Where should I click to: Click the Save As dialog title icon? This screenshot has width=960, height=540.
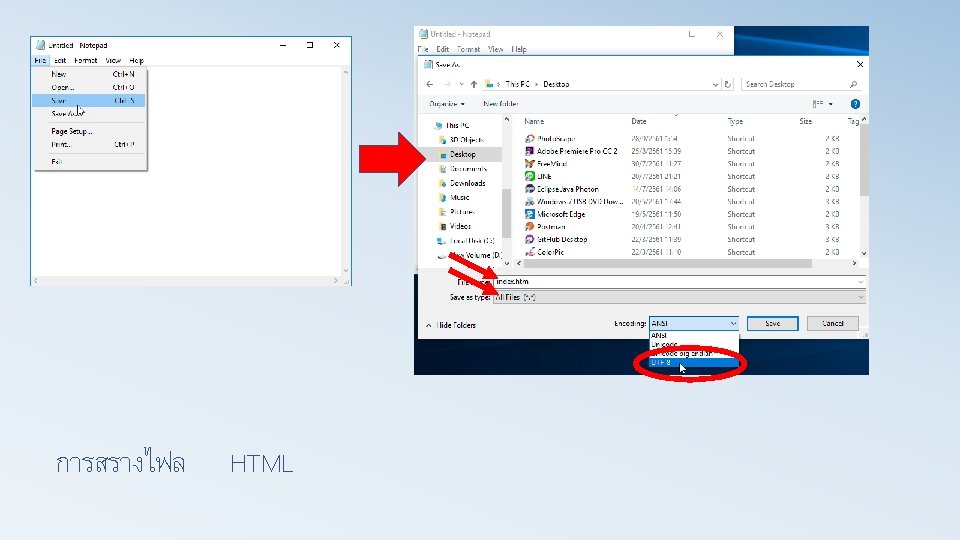[x=428, y=64]
